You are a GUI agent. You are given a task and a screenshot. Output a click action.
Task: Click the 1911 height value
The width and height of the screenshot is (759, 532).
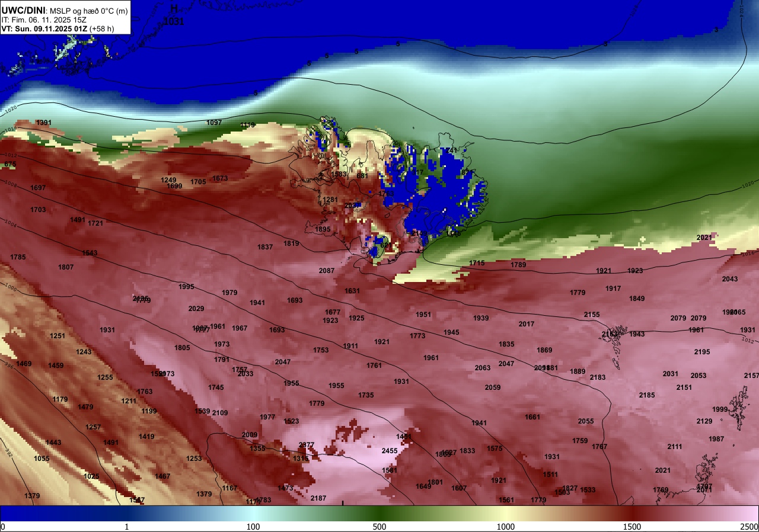click(350, 346)
